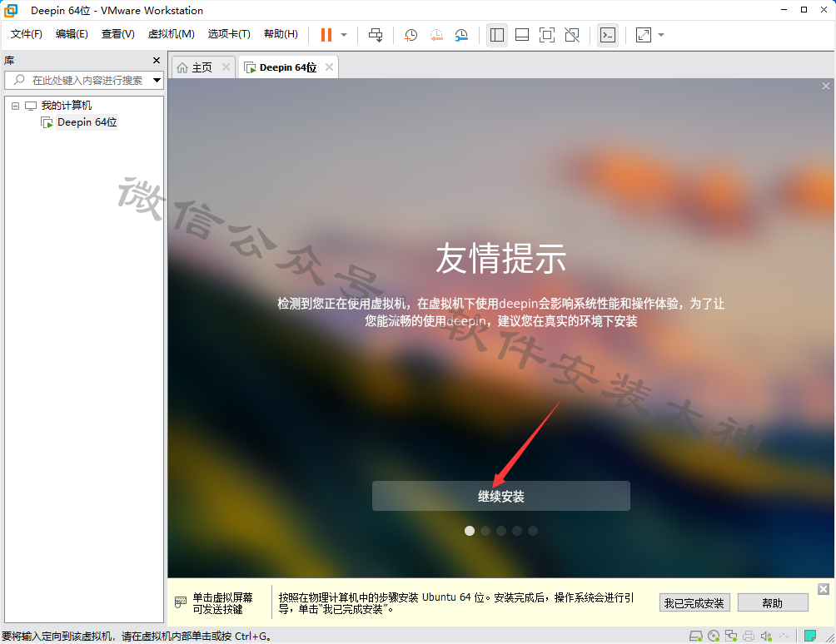Click the 帮助 button in the info bar
The height and width of the screenshot is (644, 836).
pos(773,603)
